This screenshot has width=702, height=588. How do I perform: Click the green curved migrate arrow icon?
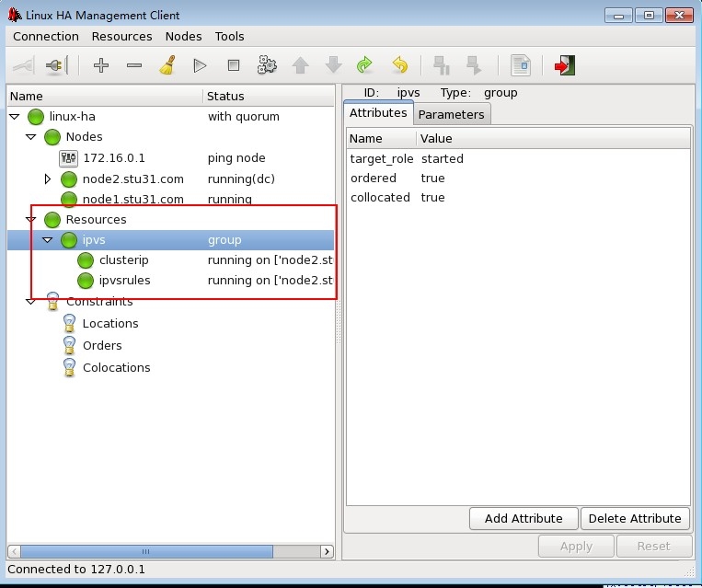(x=364, y=65)
